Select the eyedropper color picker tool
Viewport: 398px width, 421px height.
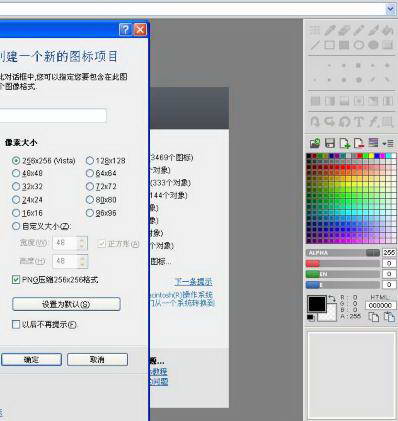329,30
